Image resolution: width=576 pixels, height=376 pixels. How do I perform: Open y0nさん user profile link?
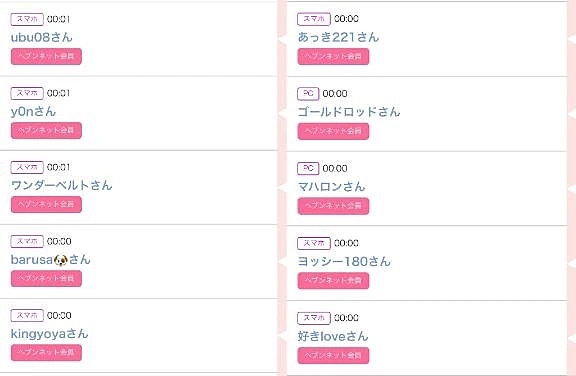tap(33, 111)
